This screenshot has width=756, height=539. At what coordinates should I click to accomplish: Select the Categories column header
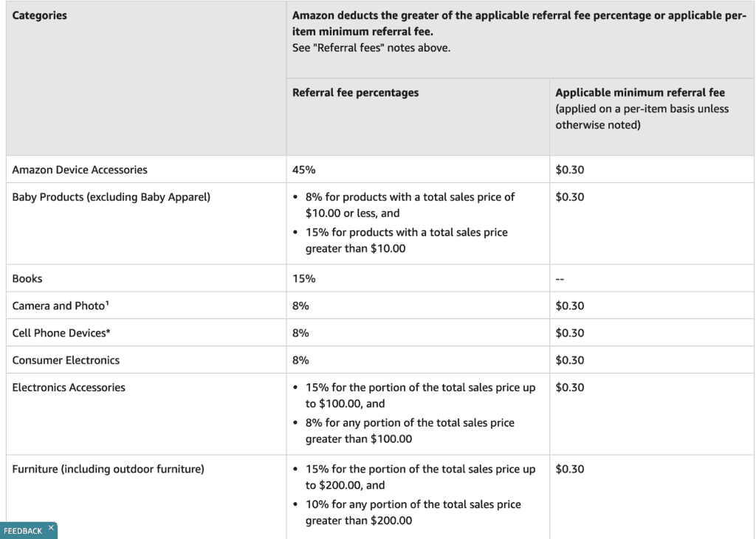pos(39,15)
